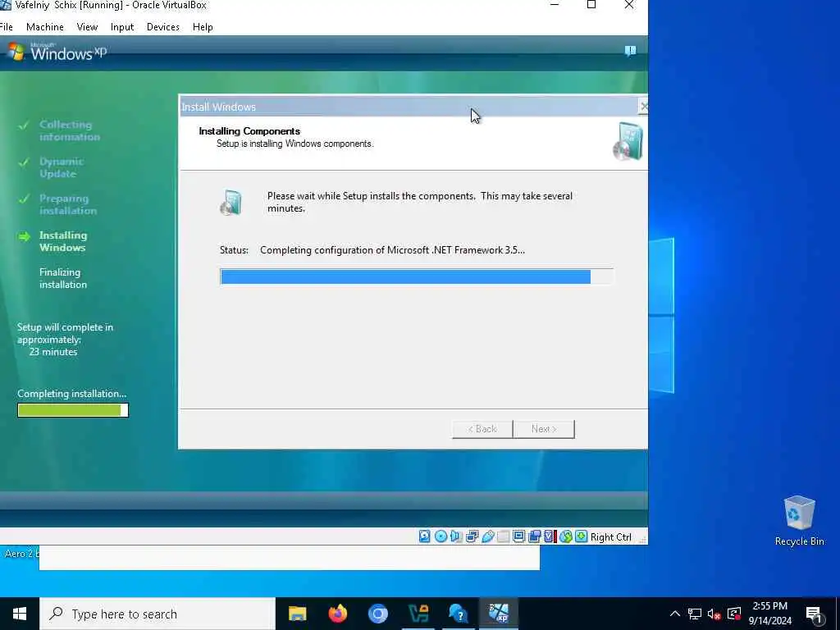Open the clock showing 2:55 PM

[769, 614]
